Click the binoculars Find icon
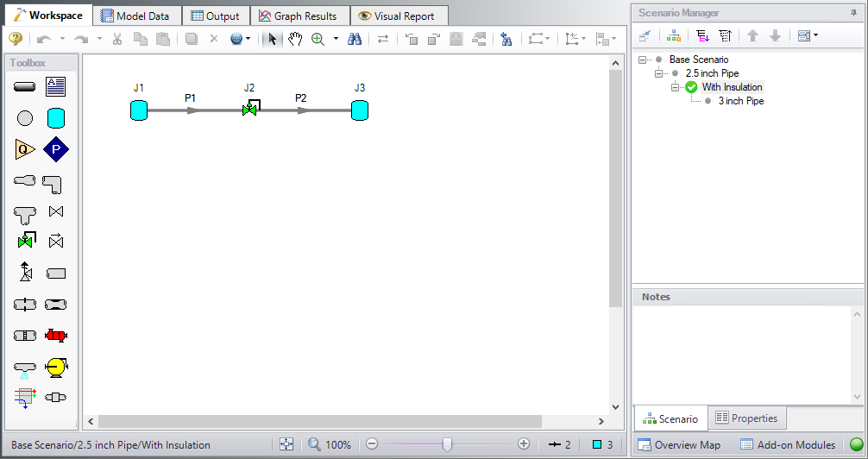The height and width of the screenshot is (459, 868). (355, 39)
